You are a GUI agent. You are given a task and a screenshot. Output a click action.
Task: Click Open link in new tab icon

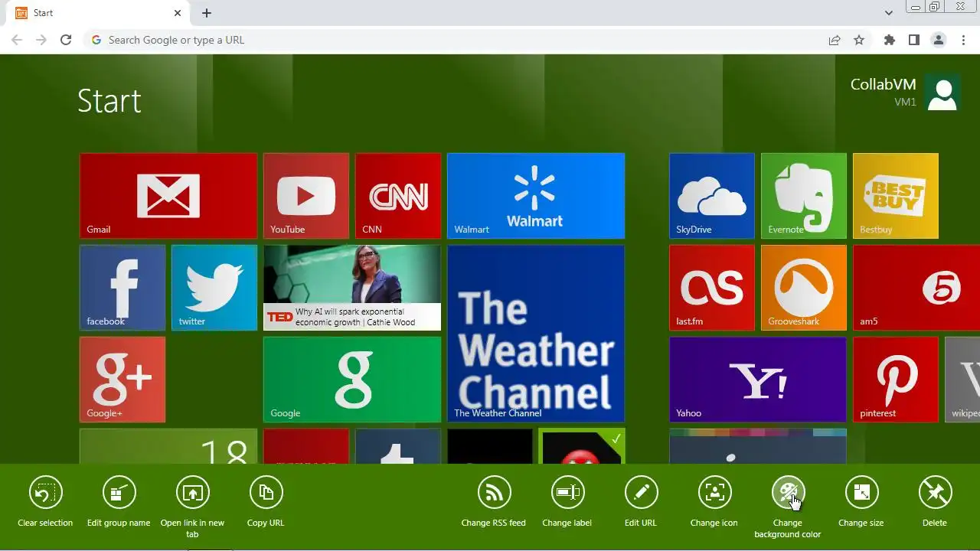point(192,493)
